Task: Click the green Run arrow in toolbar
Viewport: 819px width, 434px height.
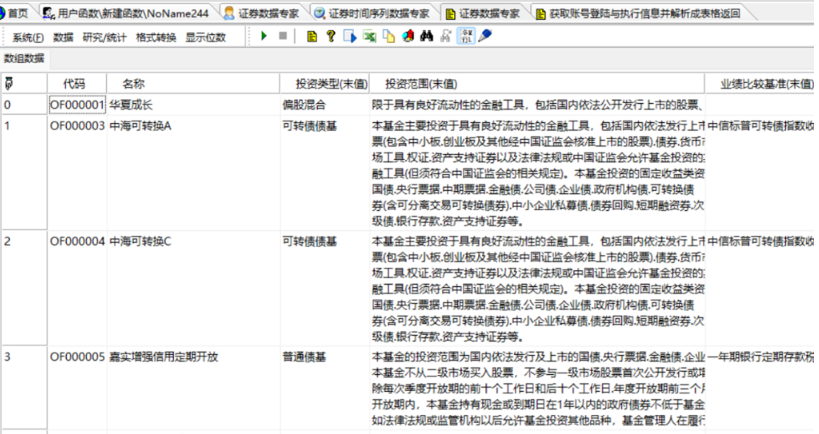Action: (x=264, y=36)
